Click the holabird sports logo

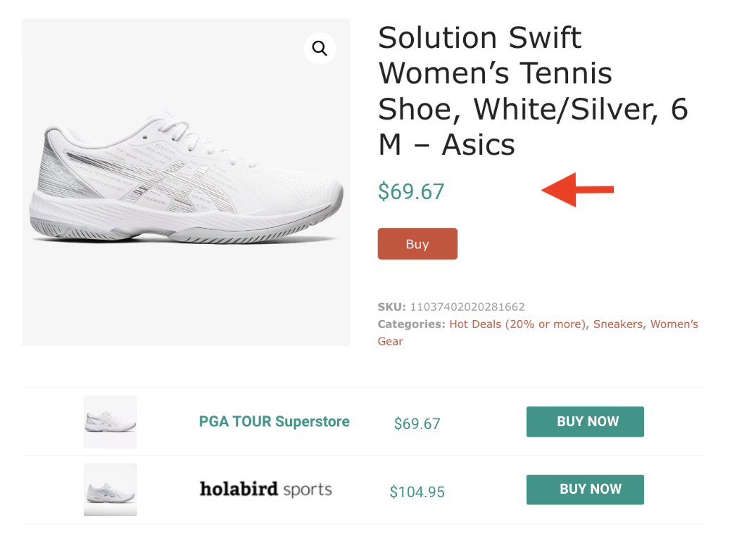coord(265,489)
